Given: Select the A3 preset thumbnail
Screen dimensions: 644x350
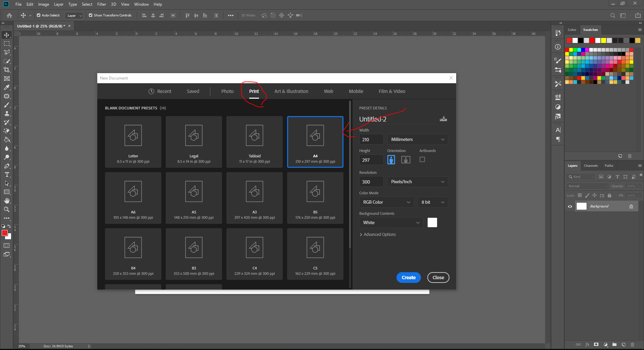Looking at the screenshot, I should (255, 198).
